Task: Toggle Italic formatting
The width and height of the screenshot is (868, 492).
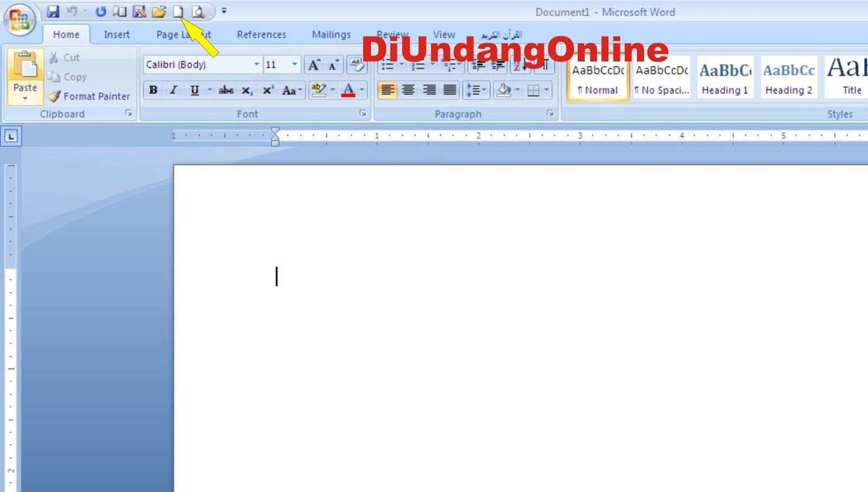Action: click(x=174, y=90)
